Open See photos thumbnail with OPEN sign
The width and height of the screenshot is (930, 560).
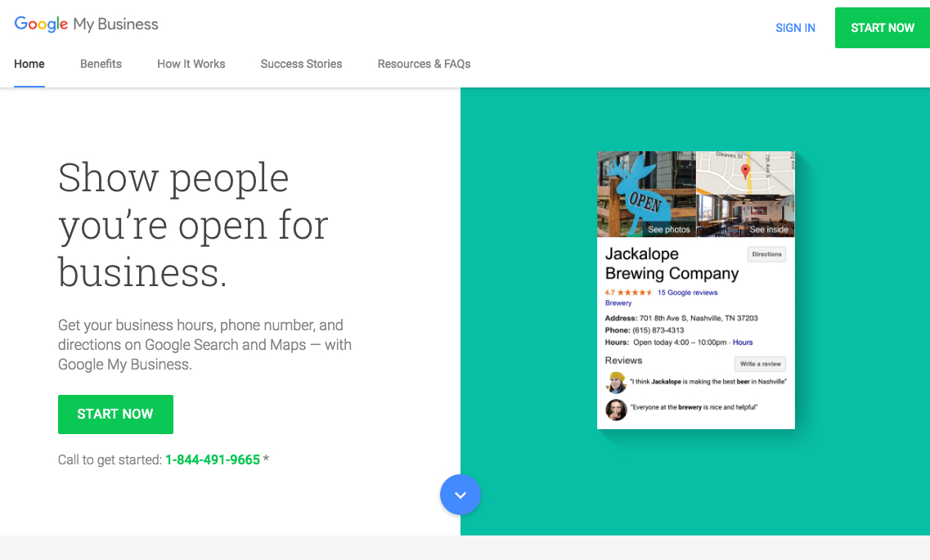point(646,195)
